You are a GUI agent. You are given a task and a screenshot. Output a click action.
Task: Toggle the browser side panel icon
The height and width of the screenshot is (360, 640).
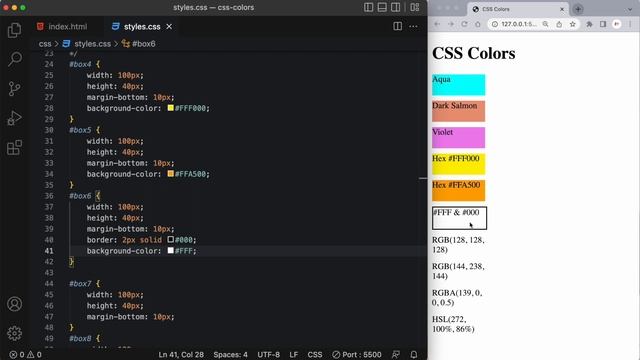point(603,24)
